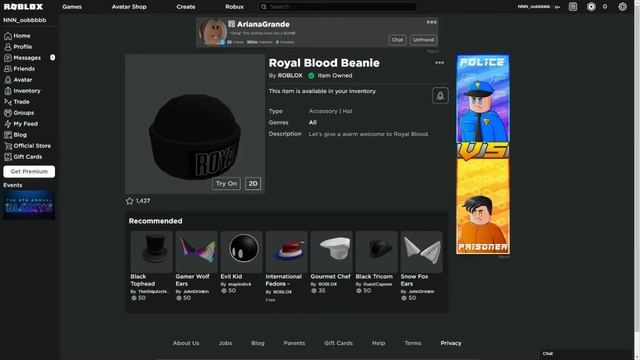Open the Create top menu
The image size is (640, 360).
186,7
